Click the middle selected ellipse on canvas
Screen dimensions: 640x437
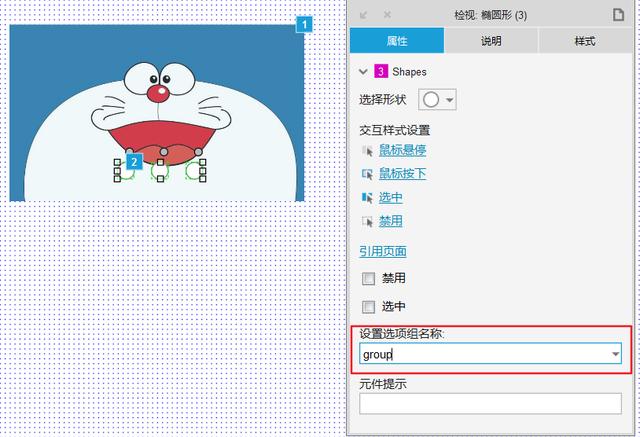160,171
